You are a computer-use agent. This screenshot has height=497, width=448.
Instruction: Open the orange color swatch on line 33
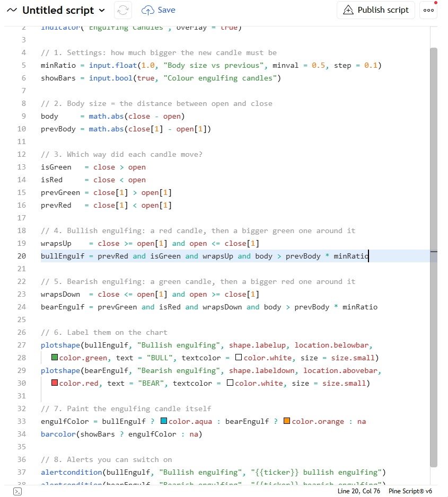pyautogui.click(x=287, y=421)
